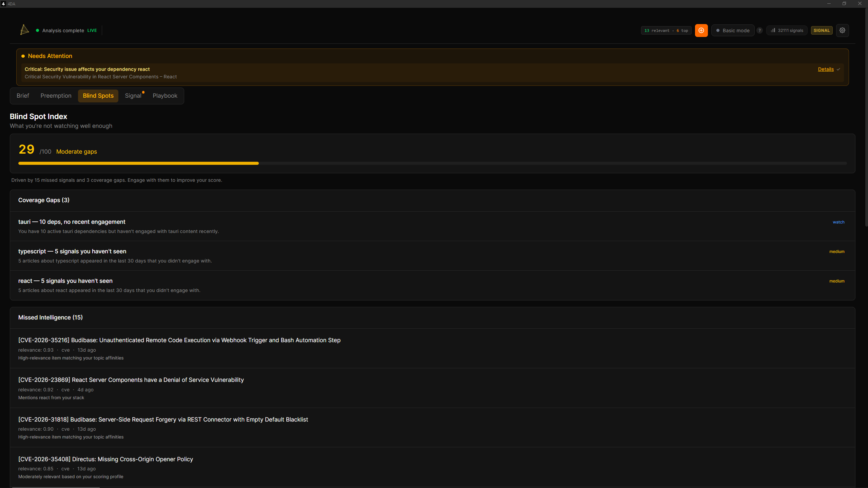
Task: Open settings via the gear icon
Action: 842,31
